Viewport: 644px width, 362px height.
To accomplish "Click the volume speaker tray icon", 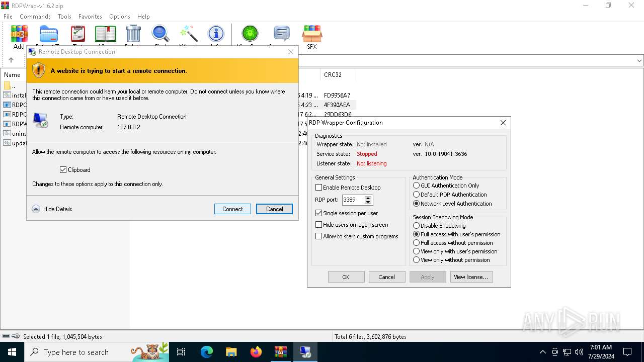I will 579,352.
